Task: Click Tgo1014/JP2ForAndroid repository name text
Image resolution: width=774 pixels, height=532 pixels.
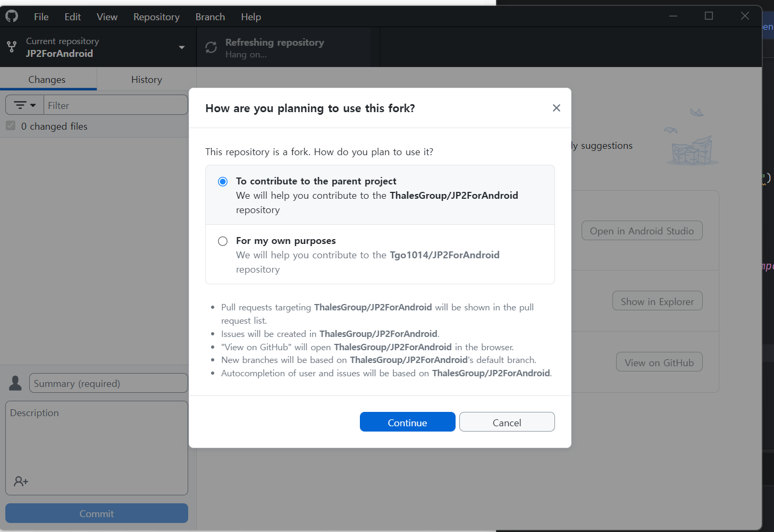Action: point(444,255)
